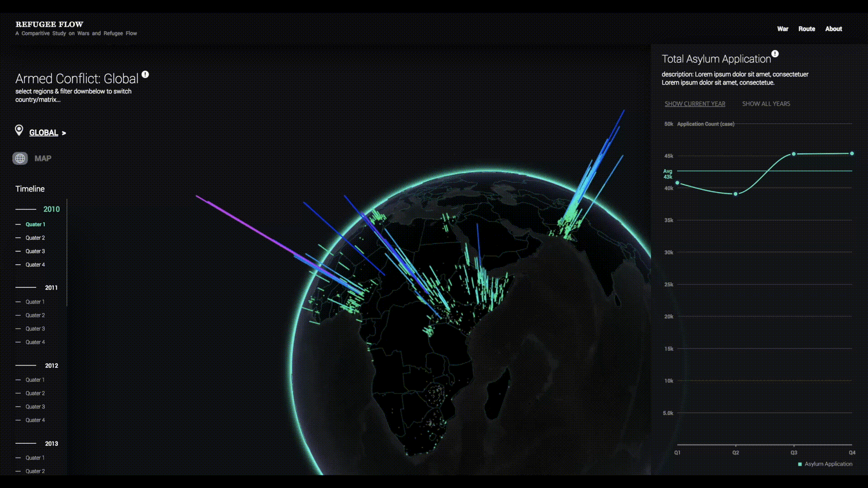
Task: Select 2011 Quater 4 in timeline
Action: pyautogui.click(x=35, y=343)
